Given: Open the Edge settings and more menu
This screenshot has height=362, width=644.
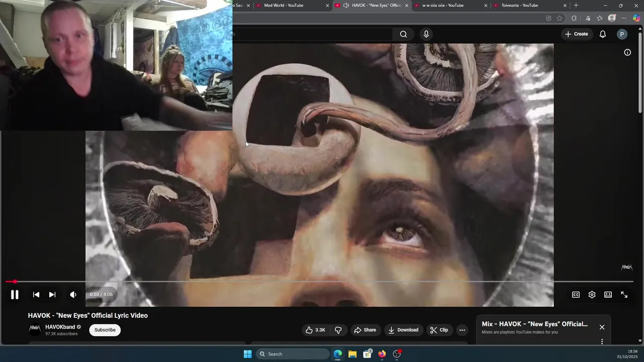Looking at the screenshot, I should (x=624, y=18).
